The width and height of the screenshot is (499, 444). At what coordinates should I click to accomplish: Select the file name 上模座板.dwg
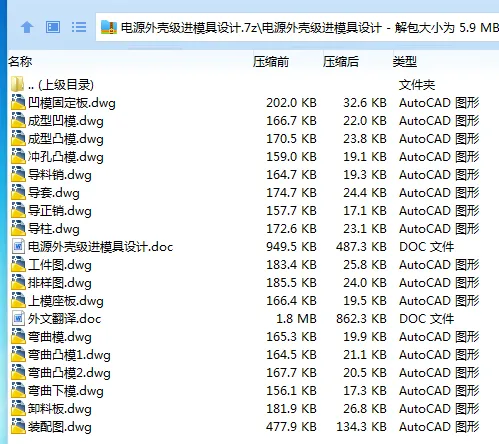pyautogui.click(x=66, y=301)
